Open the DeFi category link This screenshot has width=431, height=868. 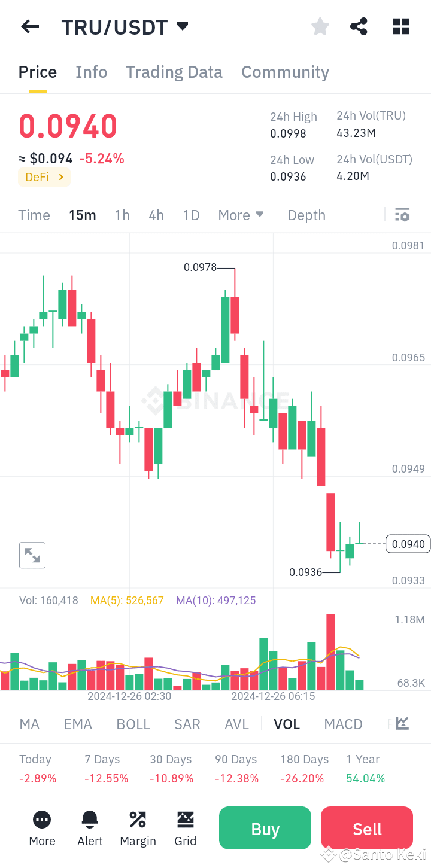pos(44,177)
